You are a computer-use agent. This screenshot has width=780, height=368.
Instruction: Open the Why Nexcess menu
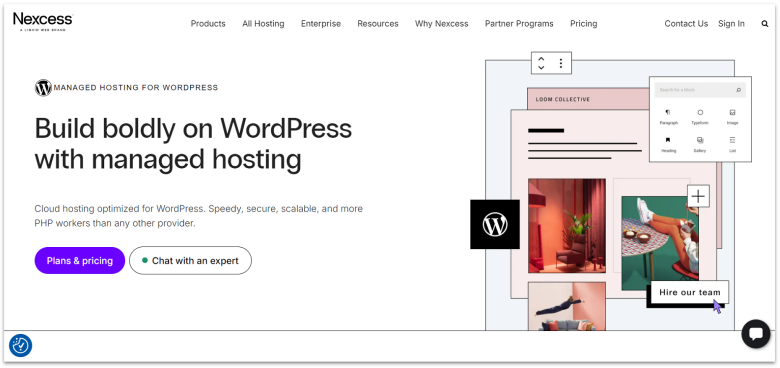pyautogui.click(x=442, y=23)
